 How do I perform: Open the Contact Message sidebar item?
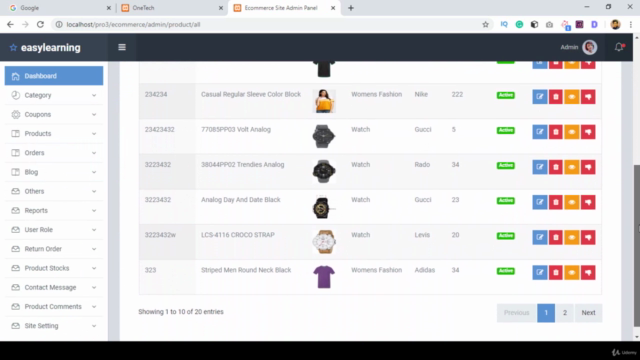pyautogui.click(x=54, y=287)
